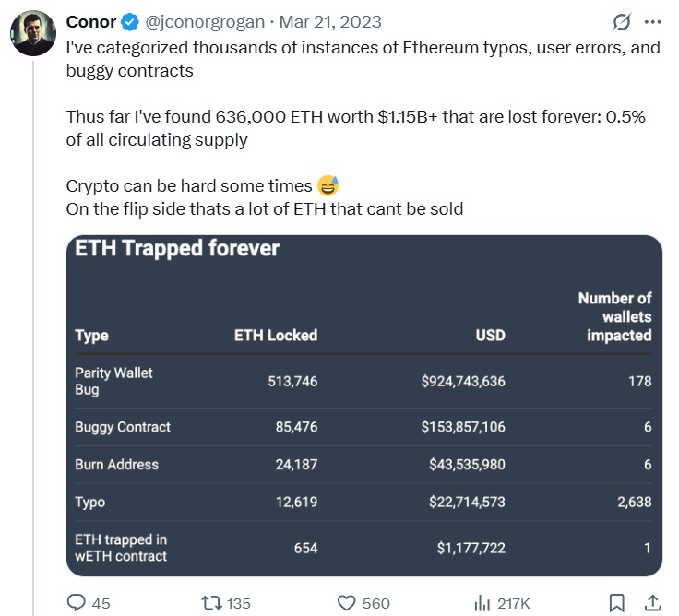Click the 135 reposts count
The width and height of the screenshot is (679, 616).
coord(239,603)
